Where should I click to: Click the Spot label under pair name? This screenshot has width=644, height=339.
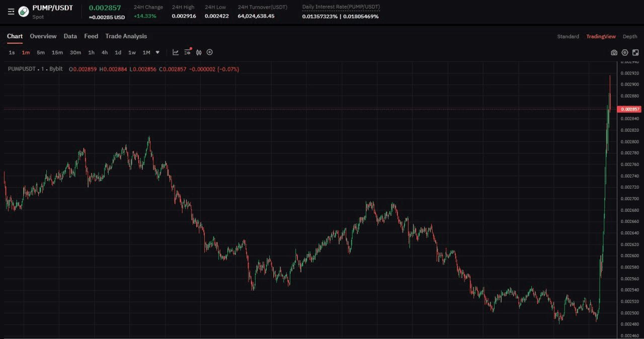coord(38,17)
